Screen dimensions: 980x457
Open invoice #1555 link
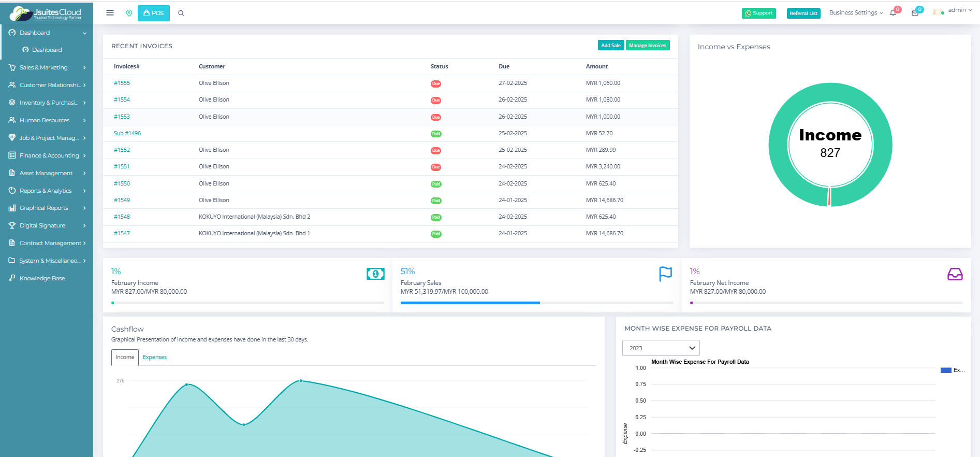point(122,83)
